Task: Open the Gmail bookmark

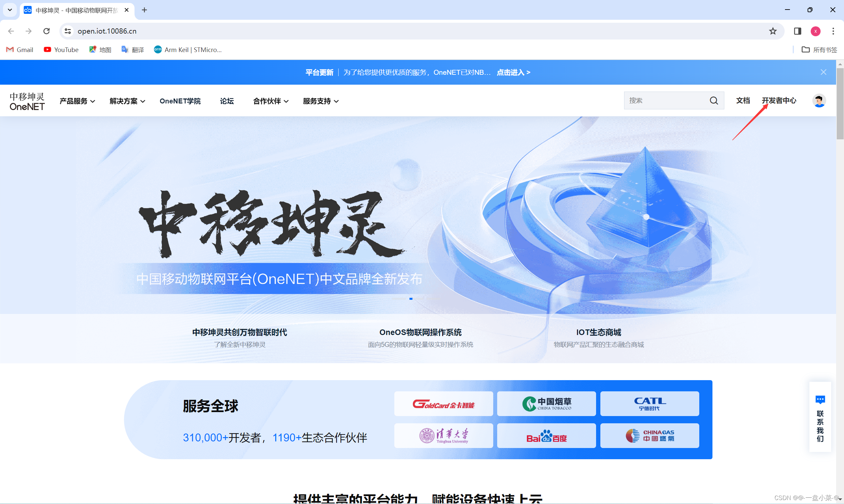Action: click(x=20, y=50)
